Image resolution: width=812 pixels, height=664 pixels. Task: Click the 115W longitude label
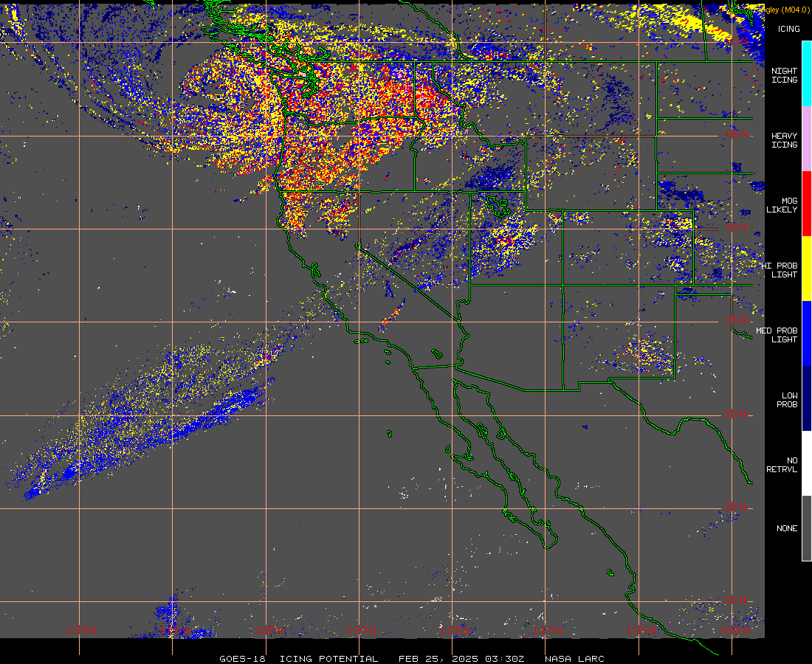pyautogui.click(x=454, y=630)
